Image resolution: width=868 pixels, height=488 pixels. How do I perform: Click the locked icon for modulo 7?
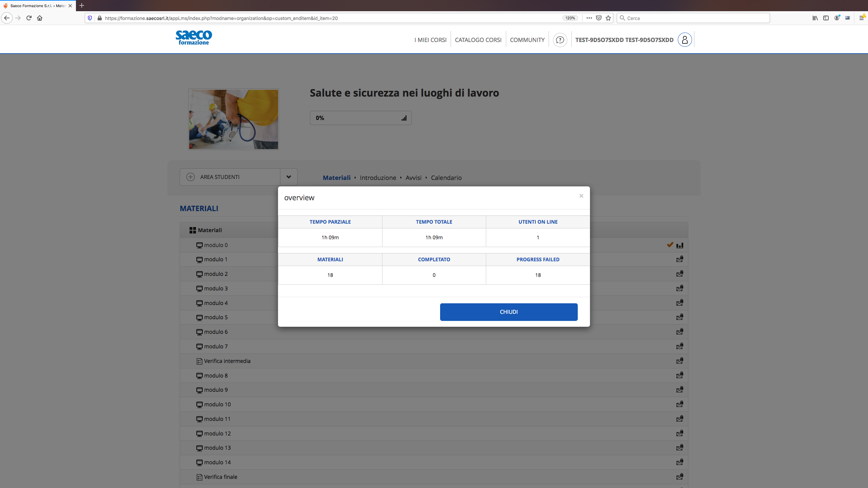679,346
